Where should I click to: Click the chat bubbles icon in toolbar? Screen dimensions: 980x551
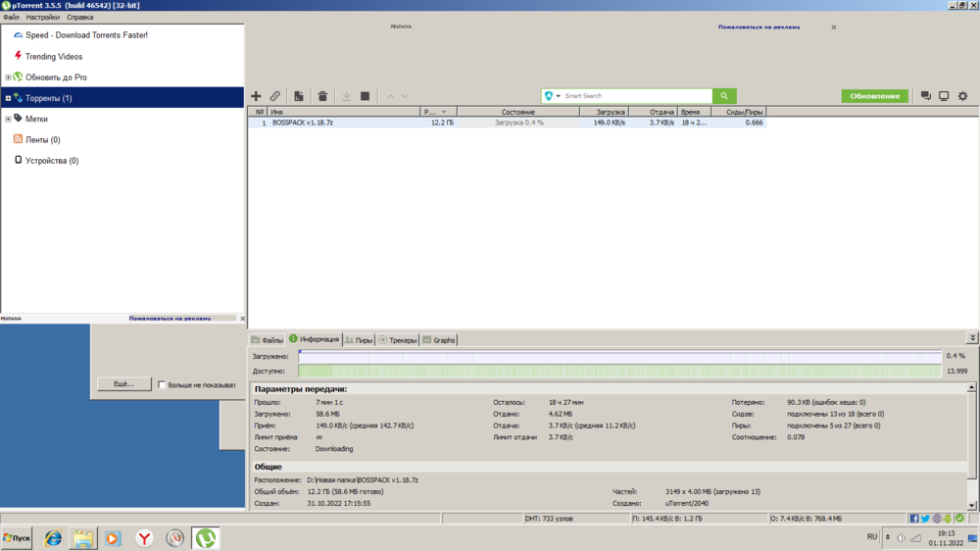[925, 96]
